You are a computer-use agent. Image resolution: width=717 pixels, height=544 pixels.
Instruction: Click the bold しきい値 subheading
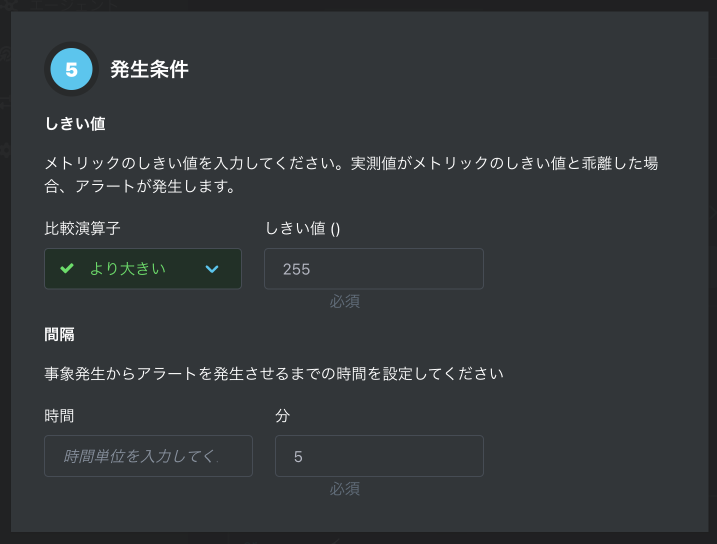pyautogui.click(x=75, y=124)
